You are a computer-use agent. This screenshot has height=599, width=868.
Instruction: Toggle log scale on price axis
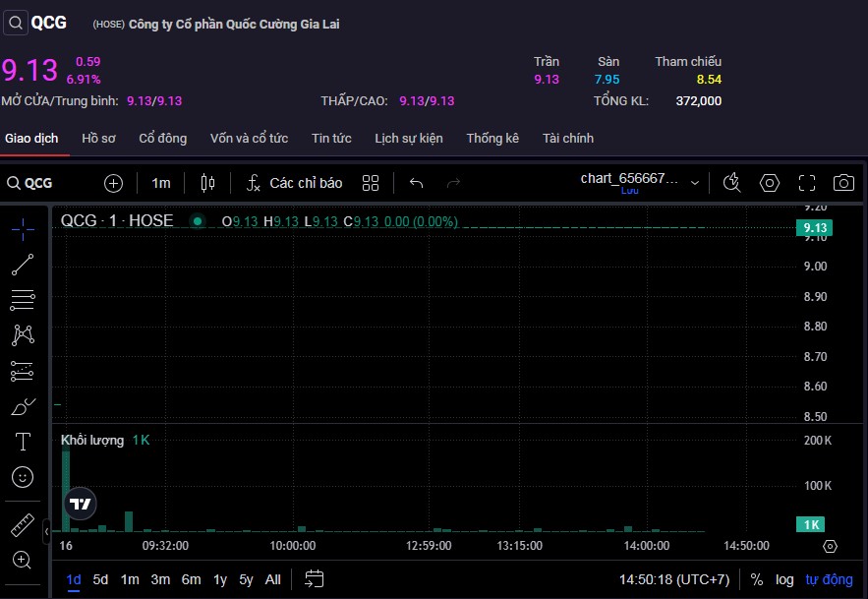coord(784,579)
